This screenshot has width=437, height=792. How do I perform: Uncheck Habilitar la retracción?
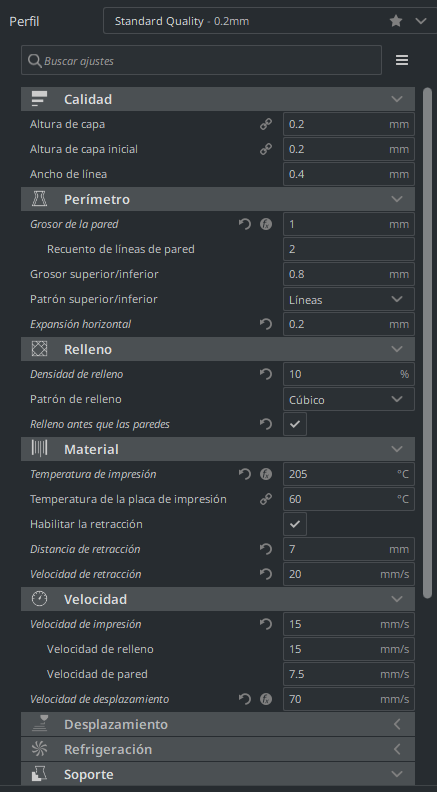(295, 524)
